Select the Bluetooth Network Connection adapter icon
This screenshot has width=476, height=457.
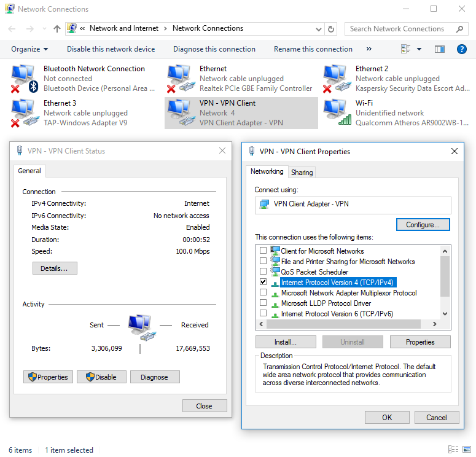pyautogui.click(x=25, y=79)
